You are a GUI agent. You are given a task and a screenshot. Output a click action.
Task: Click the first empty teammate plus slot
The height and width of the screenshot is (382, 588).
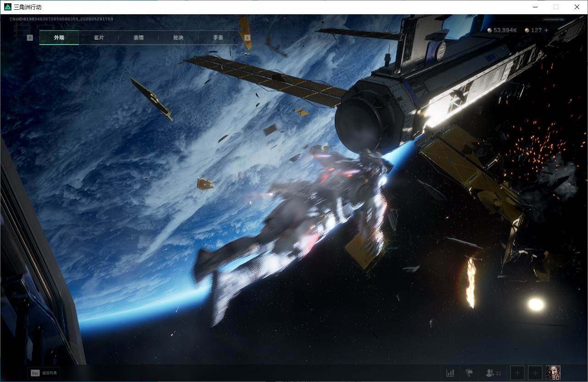tap(517, 373)
